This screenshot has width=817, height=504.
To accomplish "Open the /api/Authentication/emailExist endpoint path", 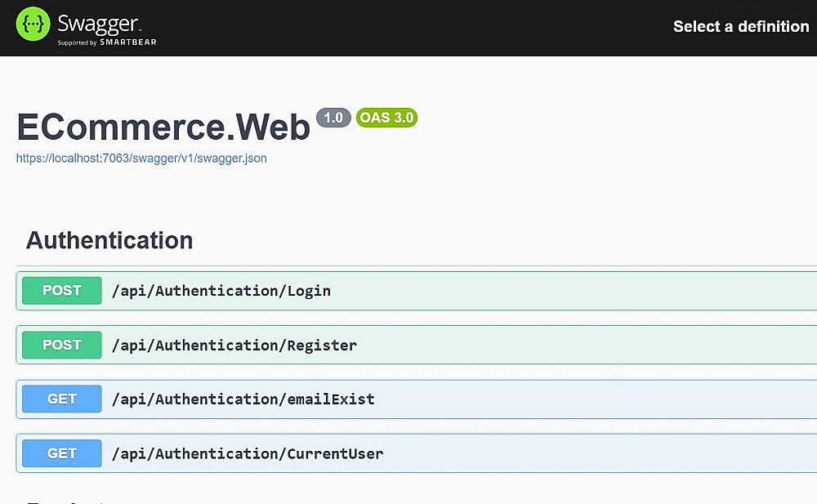I will (243, 399).
